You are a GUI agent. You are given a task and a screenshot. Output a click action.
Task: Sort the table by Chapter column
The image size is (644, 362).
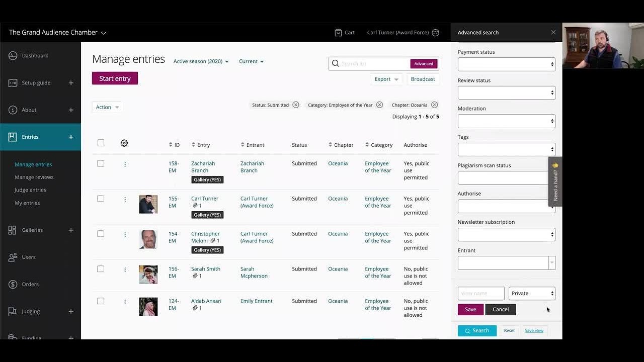341,145
